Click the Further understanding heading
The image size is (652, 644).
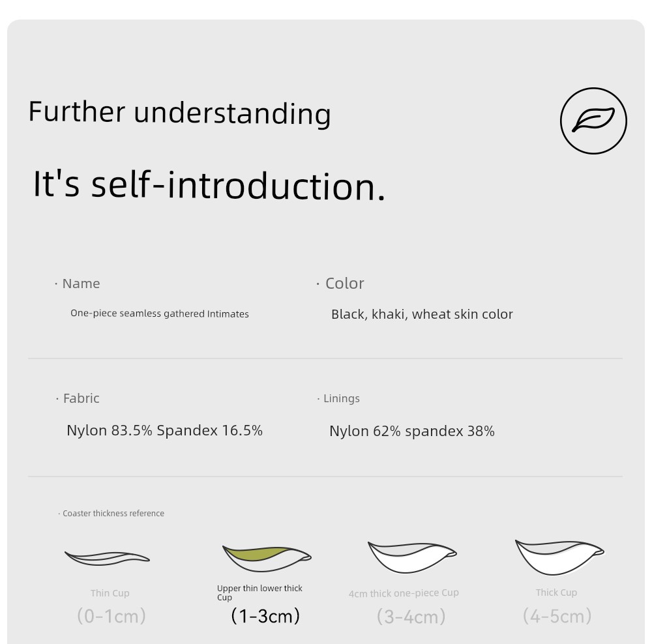click(x=180, y=112)
